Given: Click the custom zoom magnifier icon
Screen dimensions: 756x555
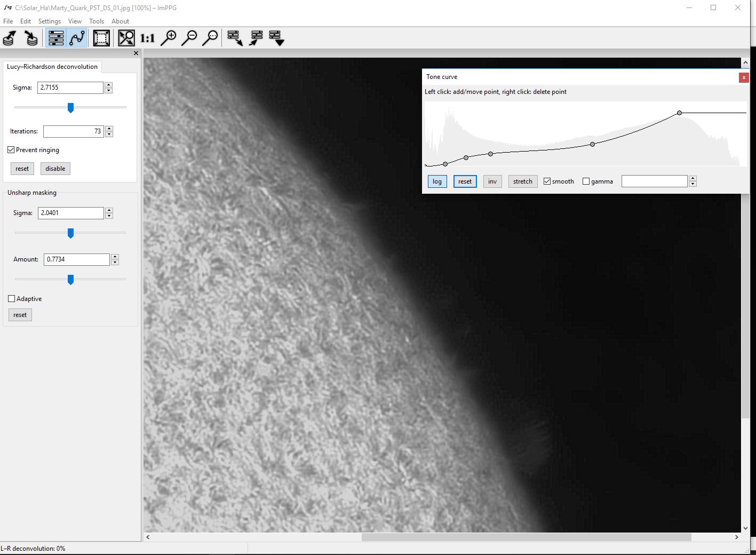Looking at the screenshot, I should tap(210, 38).
